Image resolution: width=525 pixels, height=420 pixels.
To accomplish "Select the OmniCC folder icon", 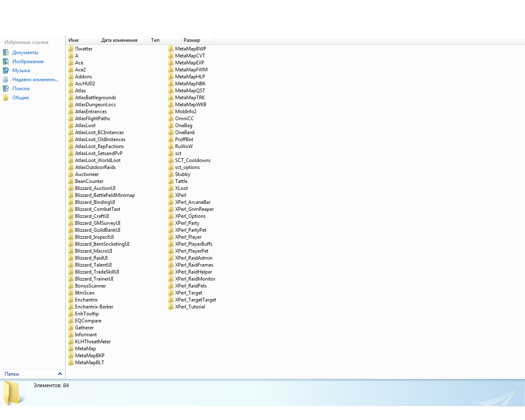I will tap(171, 119).
